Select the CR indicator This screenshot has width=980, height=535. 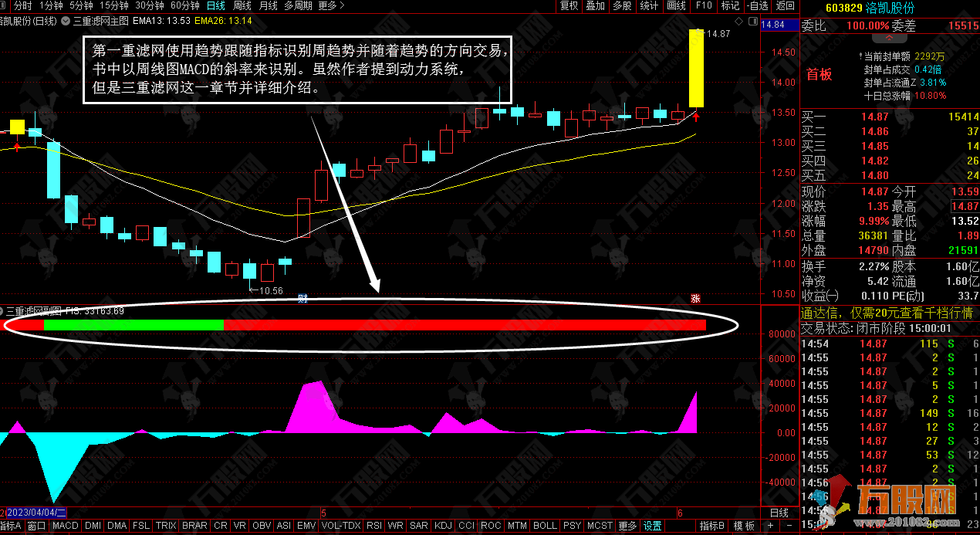pos(221,526)
